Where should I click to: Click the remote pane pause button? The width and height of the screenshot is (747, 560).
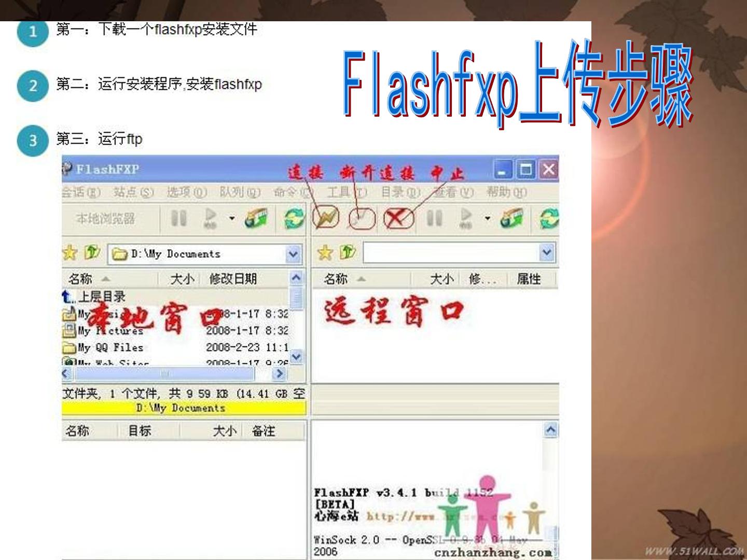(x=434, y=218)
